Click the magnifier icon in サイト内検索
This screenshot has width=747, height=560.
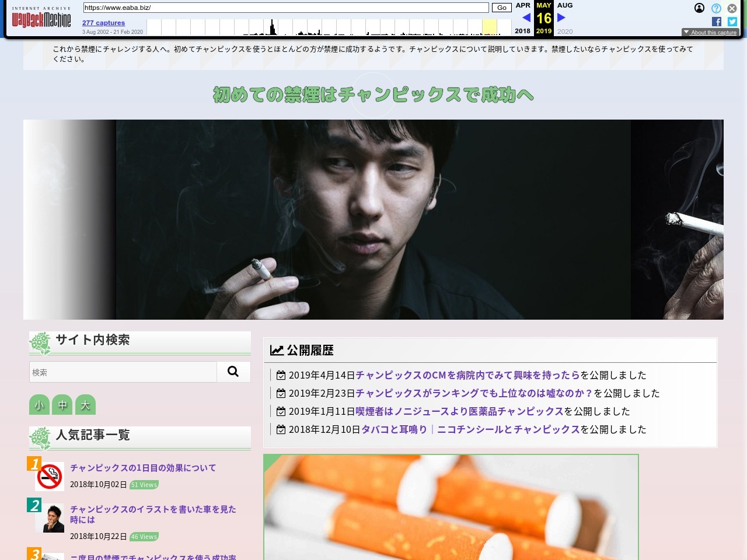point(233,371)
